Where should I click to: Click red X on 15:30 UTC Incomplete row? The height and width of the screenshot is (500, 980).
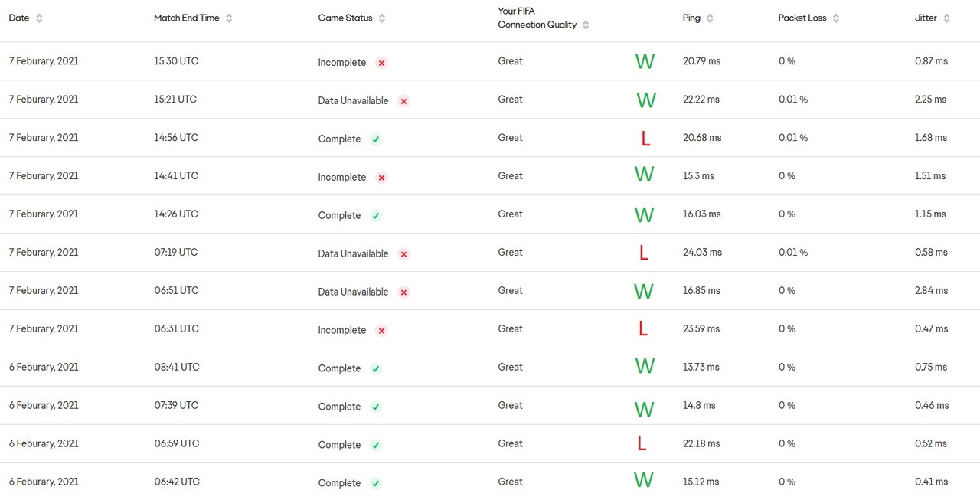(381, 63)
